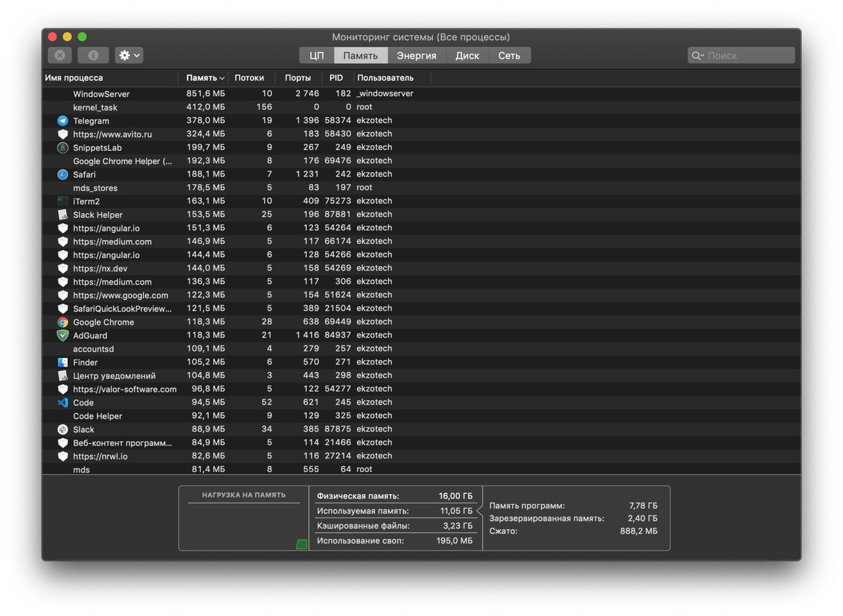
Task: Click the shield icon for https://valor-software.com
Action: [63, 389]
